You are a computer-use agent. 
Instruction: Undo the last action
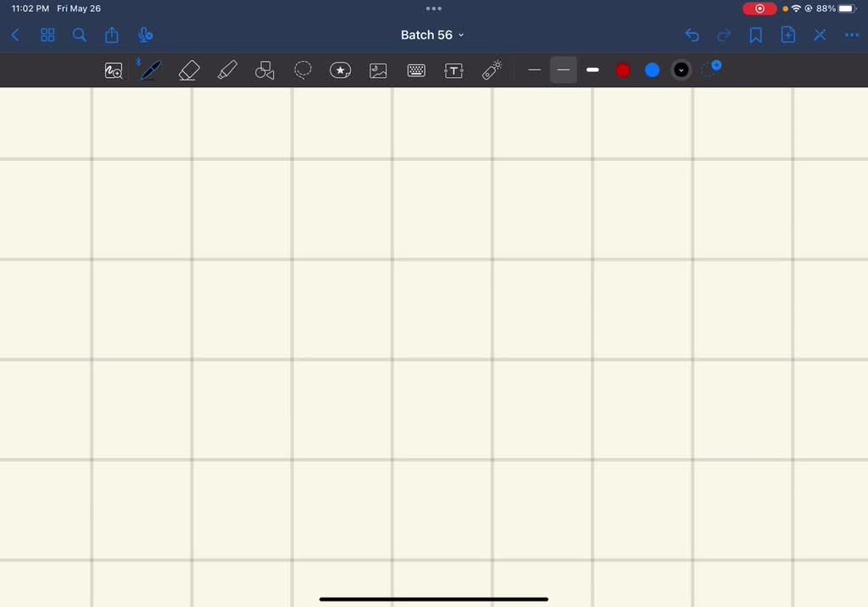(692, 35)
